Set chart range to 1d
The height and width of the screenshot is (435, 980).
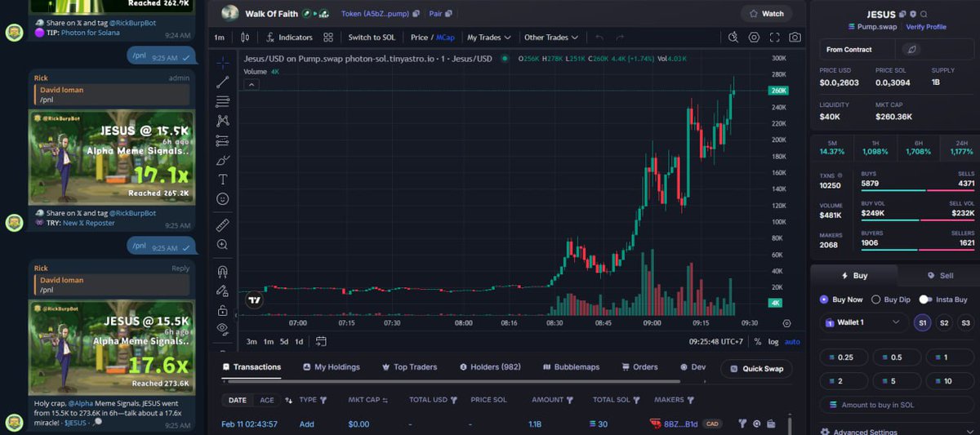299,342
